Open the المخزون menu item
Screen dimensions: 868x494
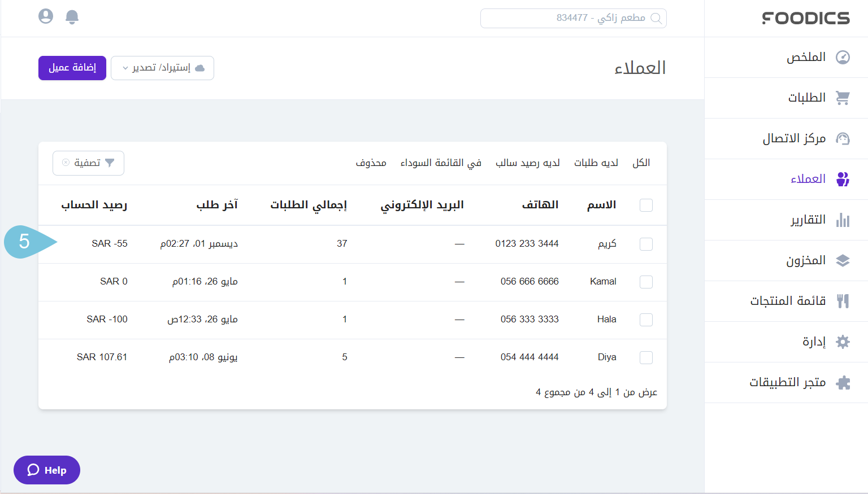click(x=786, y=260)
